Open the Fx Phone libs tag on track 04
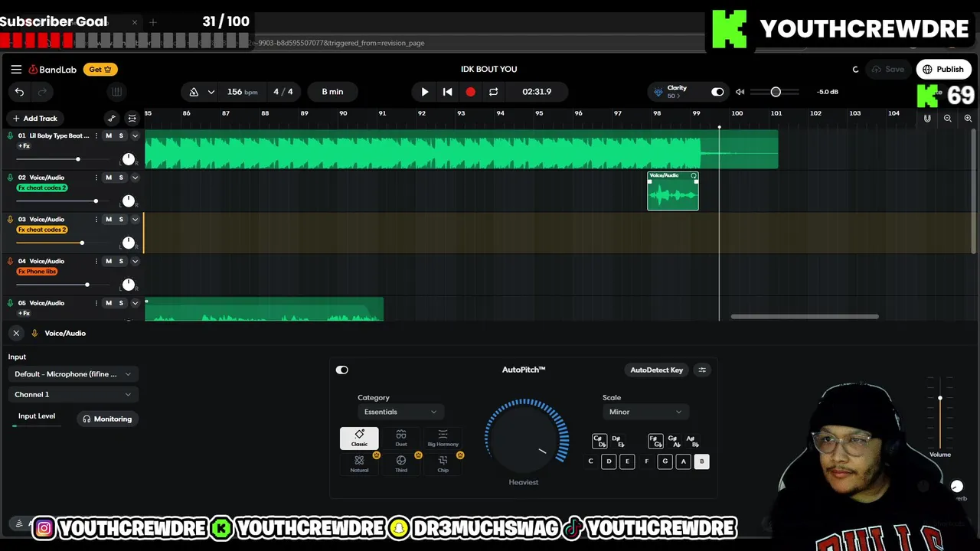Viewport: 980px width, 551px height. (x=38, y=271)
